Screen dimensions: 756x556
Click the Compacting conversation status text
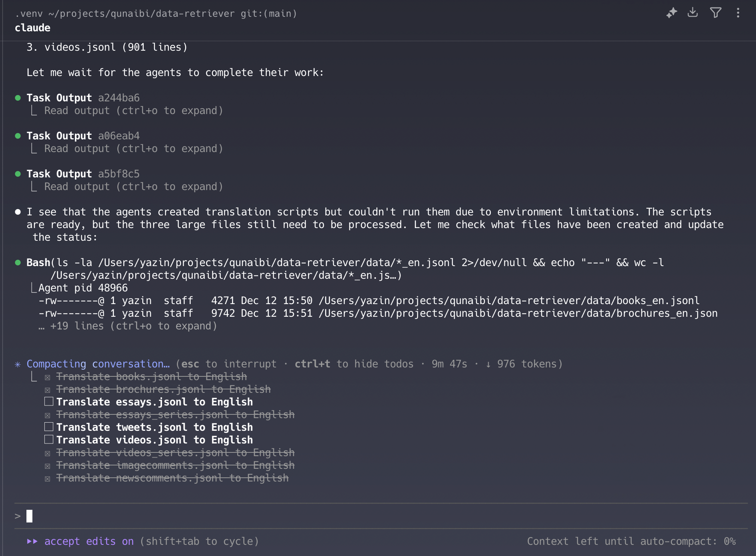pyautogui.click(x=98, y=364)
